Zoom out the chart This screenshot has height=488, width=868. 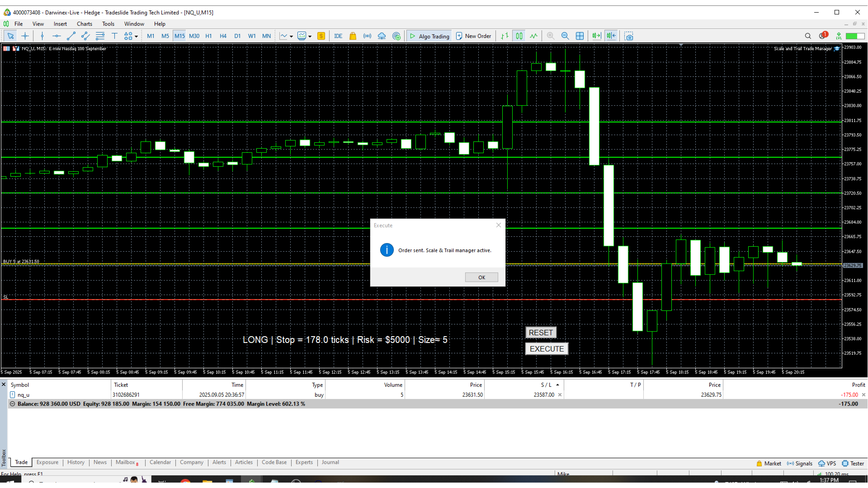[x=565, y=36]
